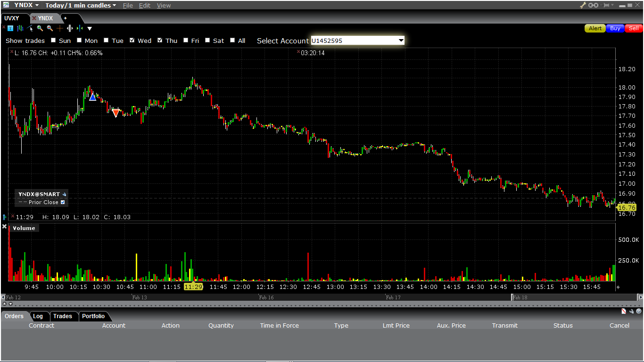This screenshot has width=644, height=362.
Task: Enable the orange crosshair tool
Action: [x=60, y=28]
